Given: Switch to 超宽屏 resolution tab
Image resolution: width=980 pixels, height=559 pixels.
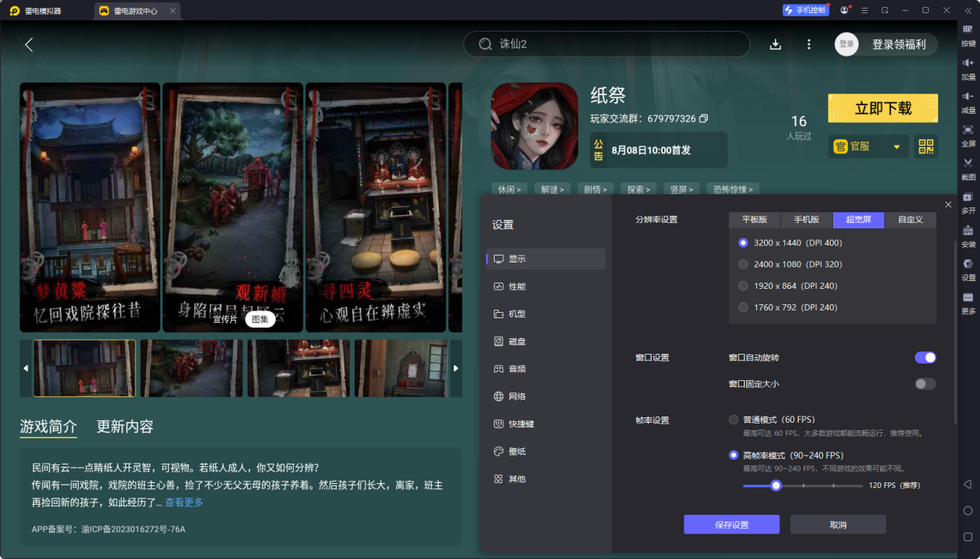Looking at the screenshot, I should (x=858, y=220).
